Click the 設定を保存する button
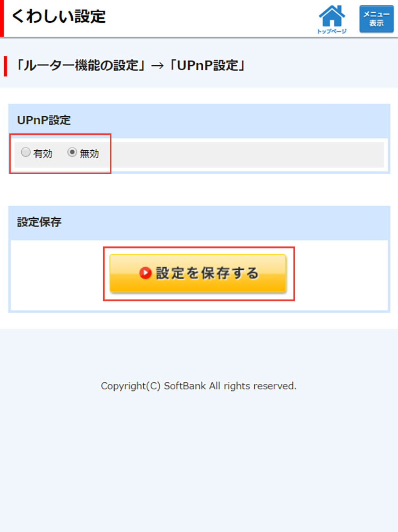The image size is (398, 532). click(198, 273)
